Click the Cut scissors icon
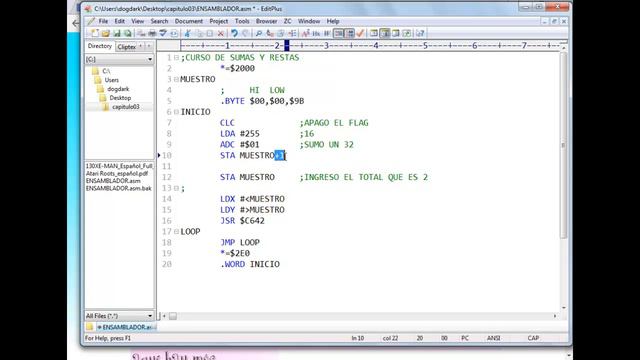This screenshot has height=360, width=640. (x=188, y=33)
